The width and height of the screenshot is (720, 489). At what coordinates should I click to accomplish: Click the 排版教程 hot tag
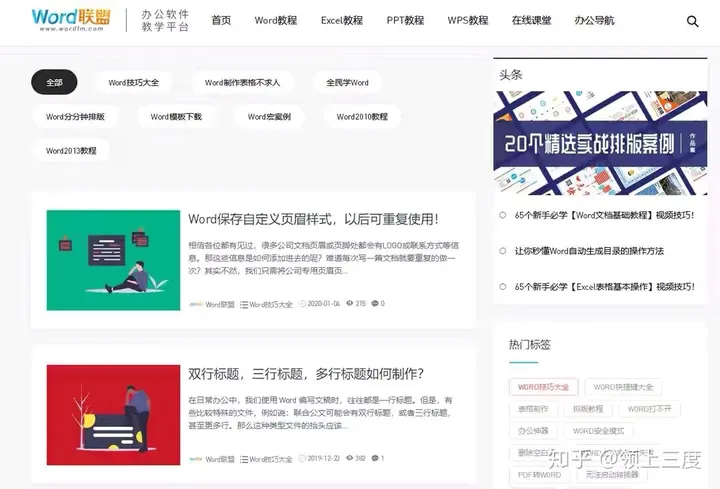click(x=588, y=409)
